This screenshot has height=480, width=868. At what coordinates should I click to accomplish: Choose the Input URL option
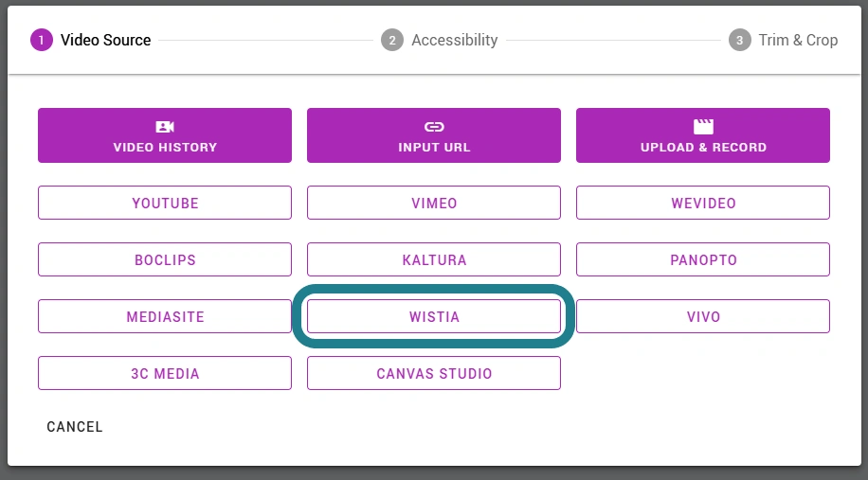pos(434,135)
